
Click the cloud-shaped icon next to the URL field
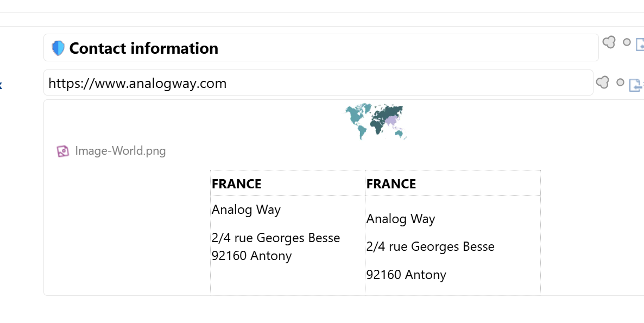pyautogui.click(x=603, y=83)
